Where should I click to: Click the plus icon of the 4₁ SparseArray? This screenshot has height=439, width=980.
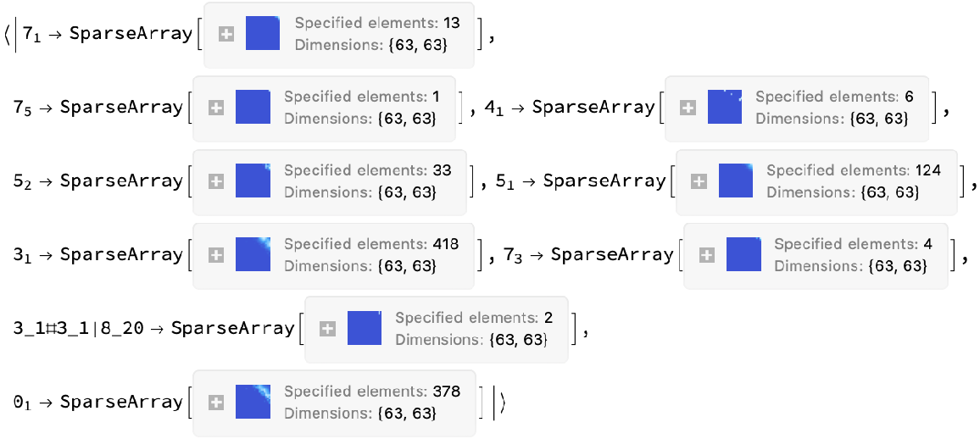688,108
